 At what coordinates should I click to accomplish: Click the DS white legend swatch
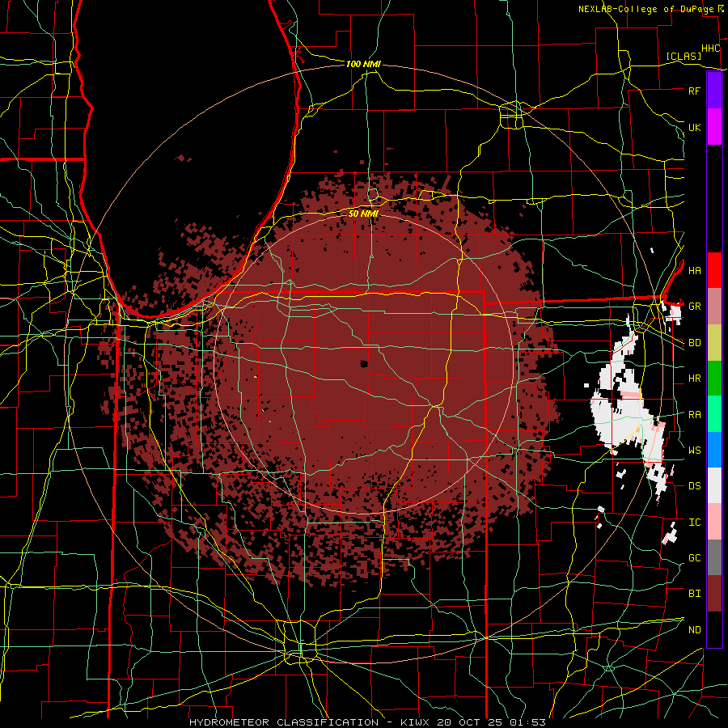(714, 485)
